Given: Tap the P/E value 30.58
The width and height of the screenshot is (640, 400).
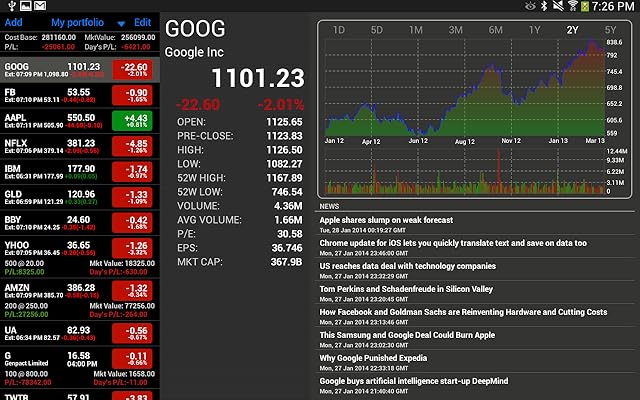Looking at the screenshot, I should point(290,234).
